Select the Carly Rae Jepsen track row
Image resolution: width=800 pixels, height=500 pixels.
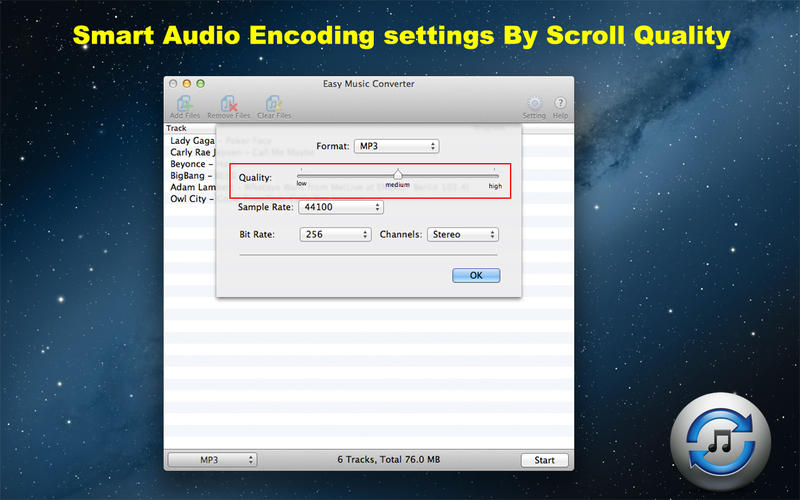click(192, 152)
